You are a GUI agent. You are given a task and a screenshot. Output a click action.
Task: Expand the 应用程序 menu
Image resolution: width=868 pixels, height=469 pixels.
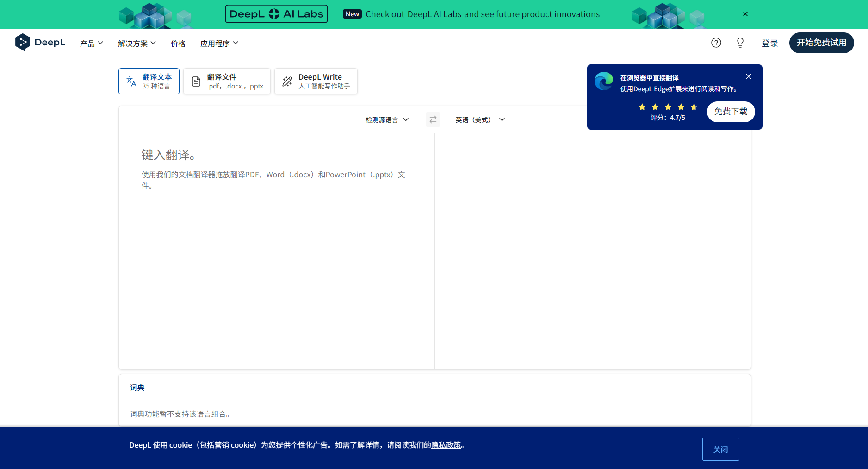pos(219,43)
